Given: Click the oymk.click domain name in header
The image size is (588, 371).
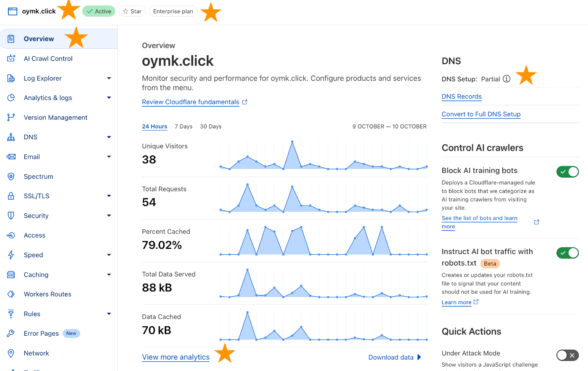Looking at the screenshot, I should click(39, 11).
